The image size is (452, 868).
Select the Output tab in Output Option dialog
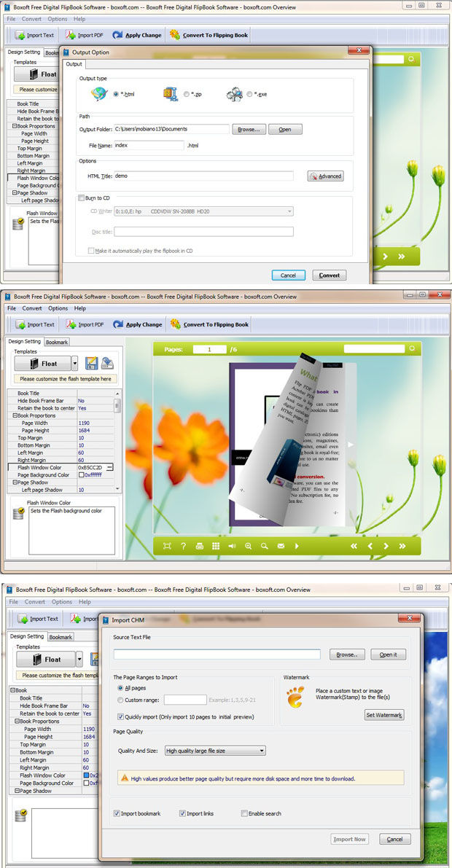[74, 64]
